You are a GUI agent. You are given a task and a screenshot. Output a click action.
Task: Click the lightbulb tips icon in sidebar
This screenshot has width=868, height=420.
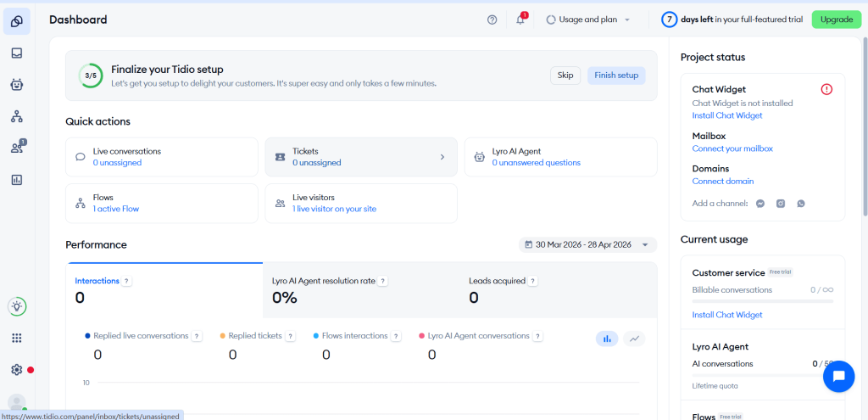[17, 306]
